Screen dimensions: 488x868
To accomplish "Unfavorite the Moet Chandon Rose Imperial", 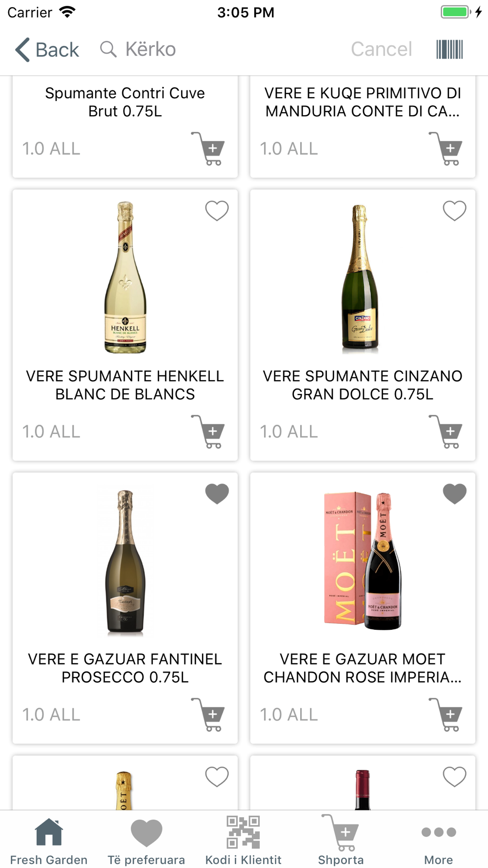I will [x=454, y=494].
